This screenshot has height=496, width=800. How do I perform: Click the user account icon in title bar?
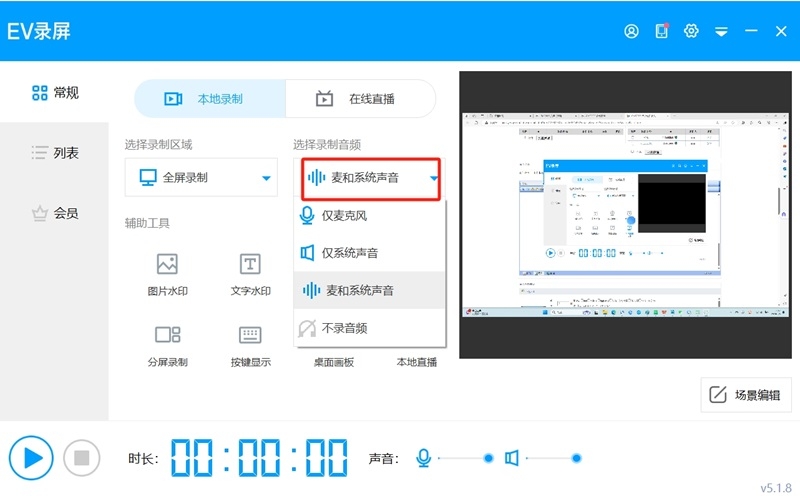click(x=631, y=31)
